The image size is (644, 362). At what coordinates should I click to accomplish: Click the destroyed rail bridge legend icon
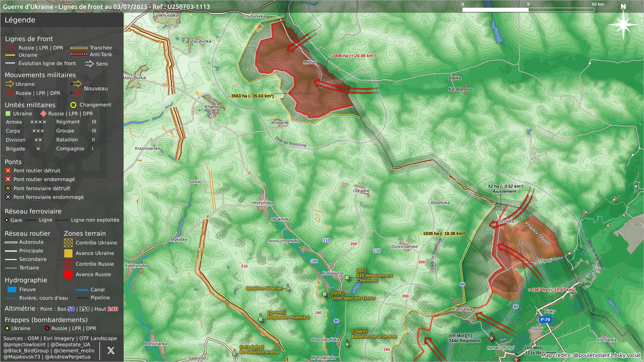click(x=8, y=188)
